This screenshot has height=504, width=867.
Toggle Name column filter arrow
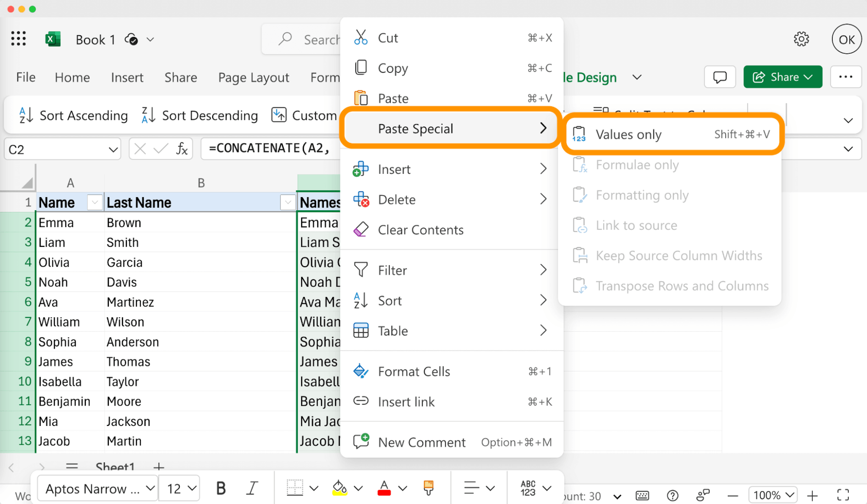(x=93, y=202)
